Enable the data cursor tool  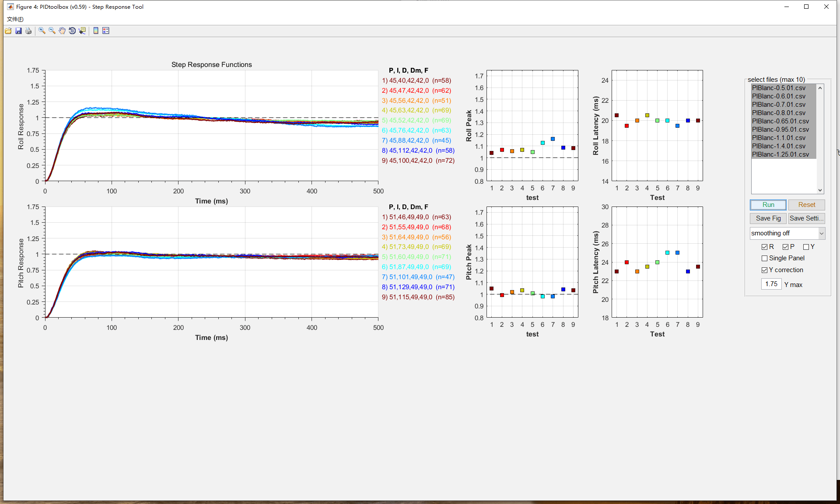coord(82,31)
